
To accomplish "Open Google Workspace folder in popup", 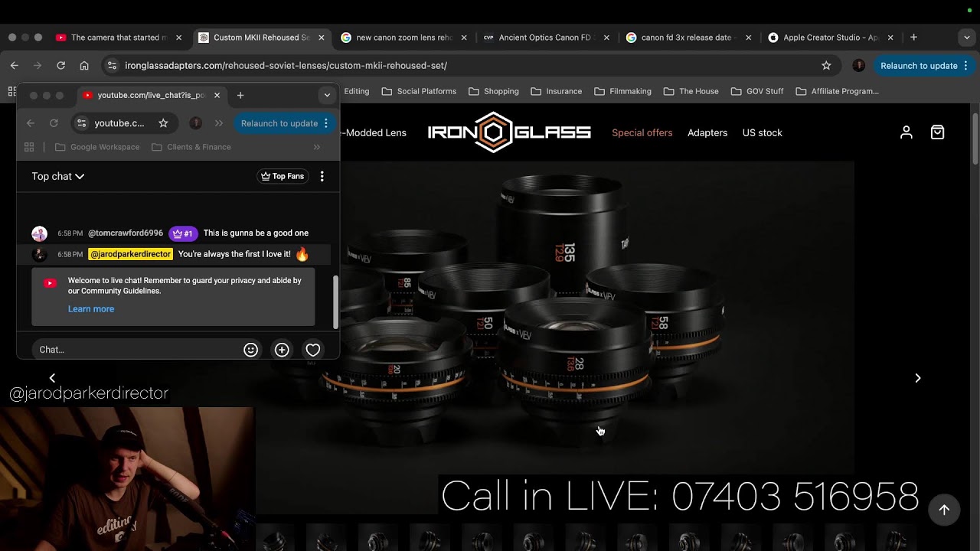I will pos(97,147).
